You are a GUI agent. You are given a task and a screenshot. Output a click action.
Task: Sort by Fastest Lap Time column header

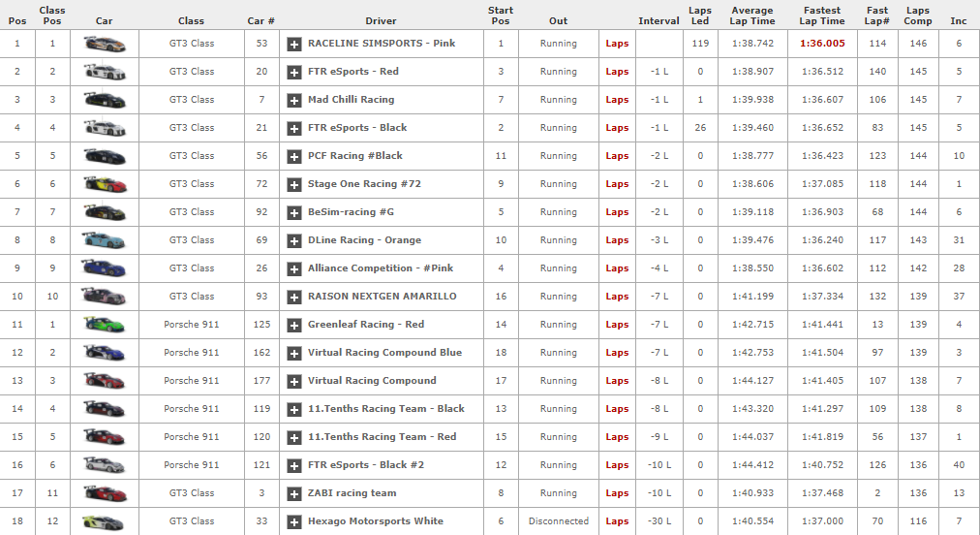(x=822, y=16)
